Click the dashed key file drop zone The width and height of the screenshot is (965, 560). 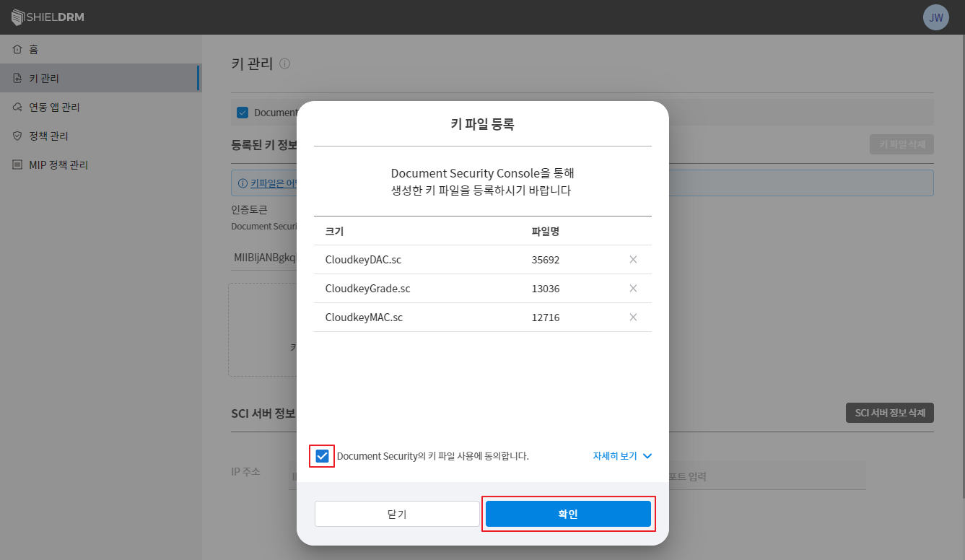click(263, 330)
